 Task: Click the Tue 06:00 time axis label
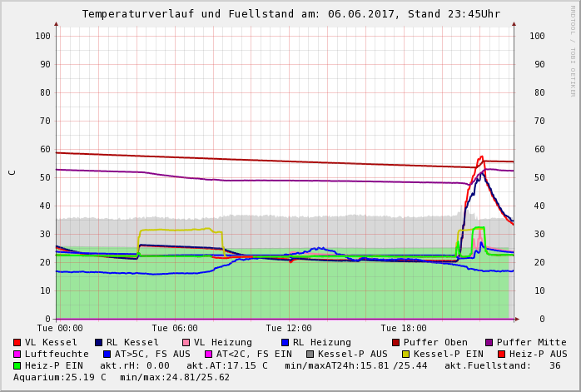pyautogui.click(x=175, y=329)
